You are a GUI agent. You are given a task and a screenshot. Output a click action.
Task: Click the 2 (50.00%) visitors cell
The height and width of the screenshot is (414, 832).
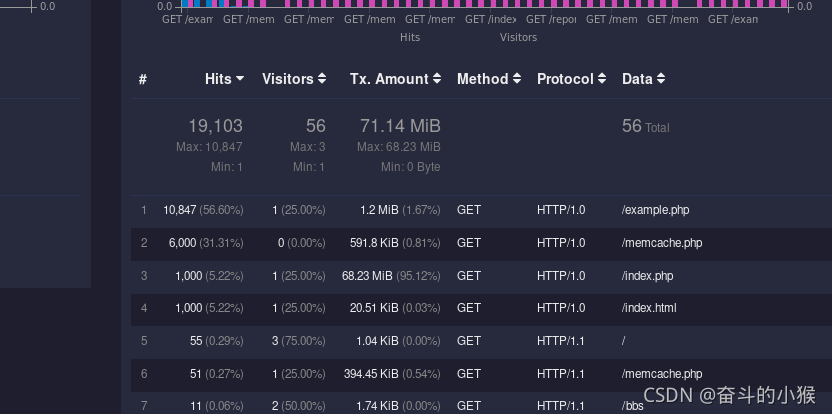(x=298, y=407)
